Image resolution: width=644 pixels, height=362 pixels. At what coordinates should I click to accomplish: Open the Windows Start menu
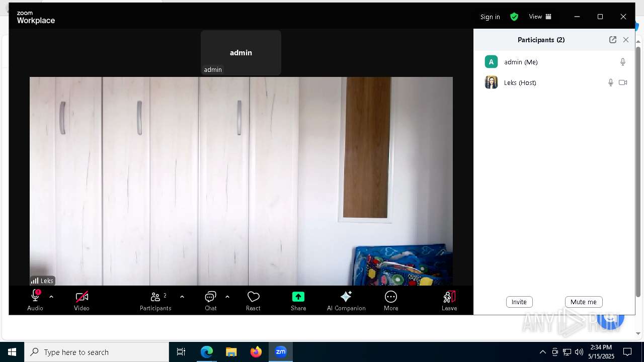12,352
